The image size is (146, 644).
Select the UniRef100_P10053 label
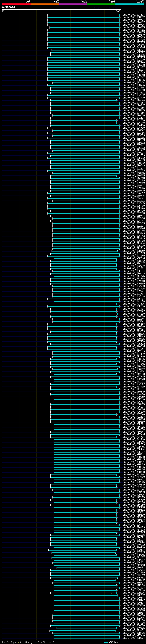(134, 565)
